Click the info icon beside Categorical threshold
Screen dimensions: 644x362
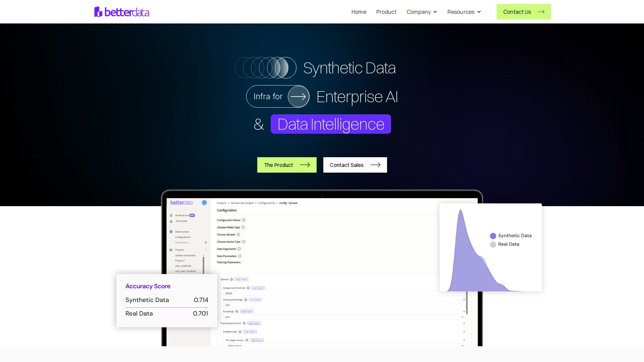248,288
